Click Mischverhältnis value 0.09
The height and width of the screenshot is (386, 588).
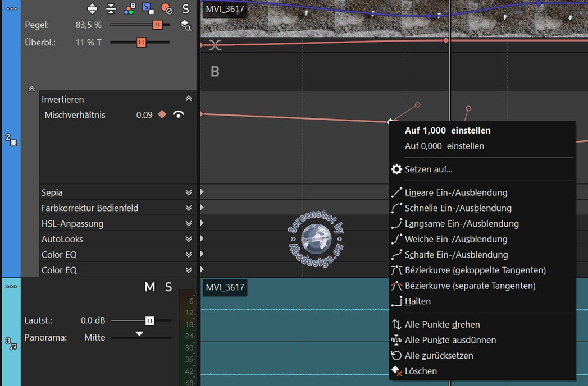[x=144, y=114]
